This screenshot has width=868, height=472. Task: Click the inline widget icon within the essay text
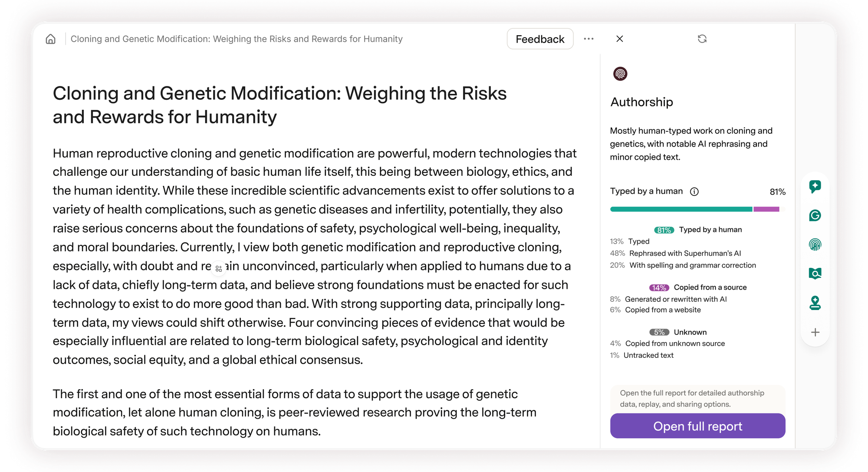click(x=218, y=268)
